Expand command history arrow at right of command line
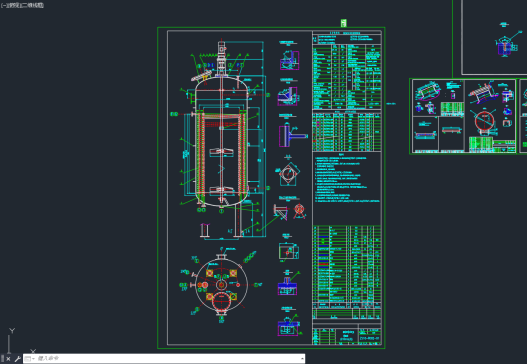527x364 pixels. click(x=302, y=359)
